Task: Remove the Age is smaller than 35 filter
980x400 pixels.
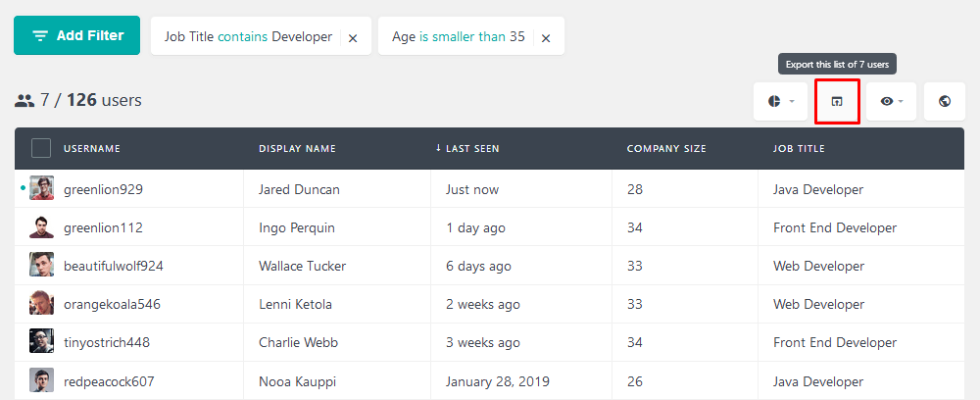Action: point(546,38)
